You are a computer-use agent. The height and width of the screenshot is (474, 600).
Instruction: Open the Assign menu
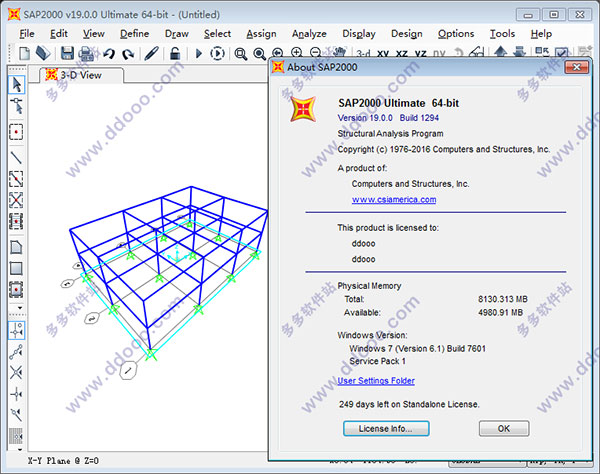pyautogui.click(x=261, y=34)
